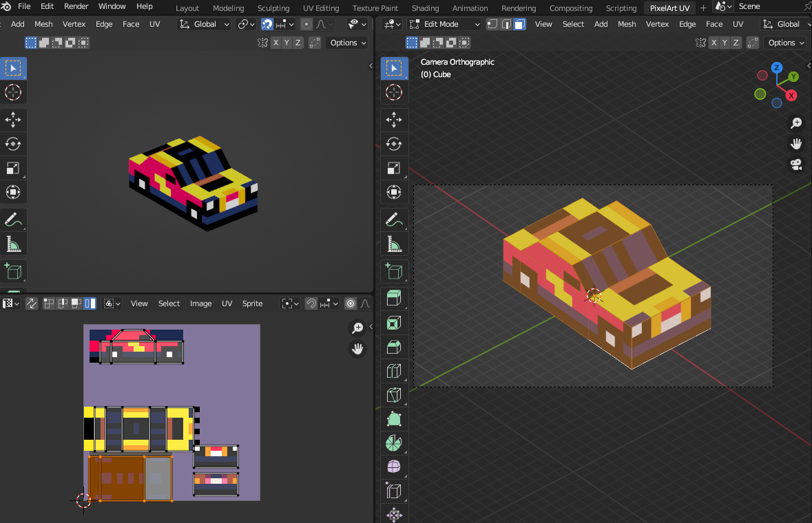
Task: Enable face select mode in right viewport
Action: point(519,24)
